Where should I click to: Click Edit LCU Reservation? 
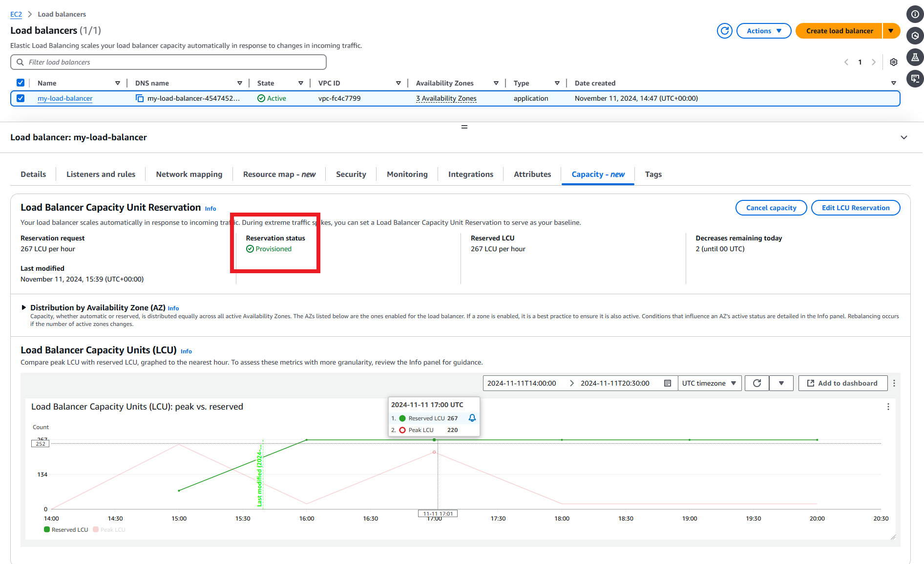pyautogui.click(x=856, y=208)
